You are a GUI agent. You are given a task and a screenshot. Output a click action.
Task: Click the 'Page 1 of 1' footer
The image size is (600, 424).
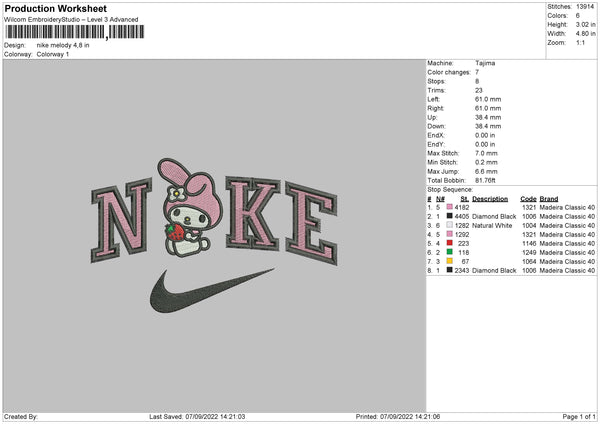[579, 417]
